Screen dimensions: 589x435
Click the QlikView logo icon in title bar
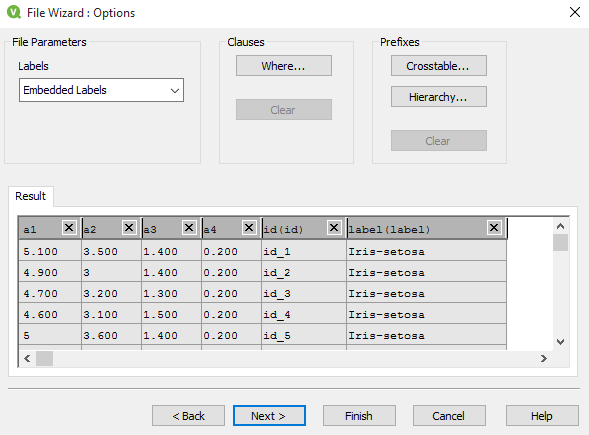tap(14, 12)
